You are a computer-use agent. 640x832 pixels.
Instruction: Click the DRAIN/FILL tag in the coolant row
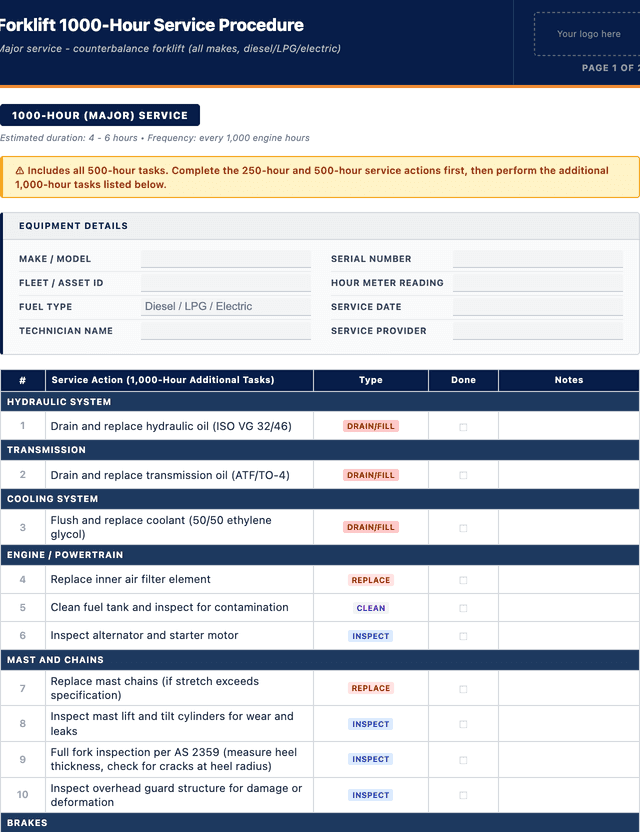point(371,527)
